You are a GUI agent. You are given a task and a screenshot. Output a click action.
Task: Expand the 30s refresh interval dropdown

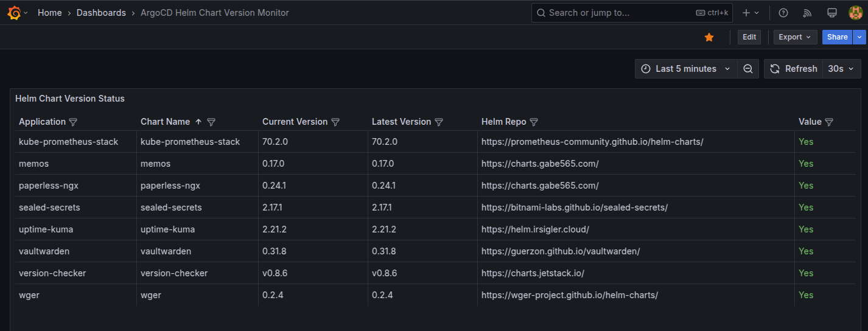[x=842, y=69]
